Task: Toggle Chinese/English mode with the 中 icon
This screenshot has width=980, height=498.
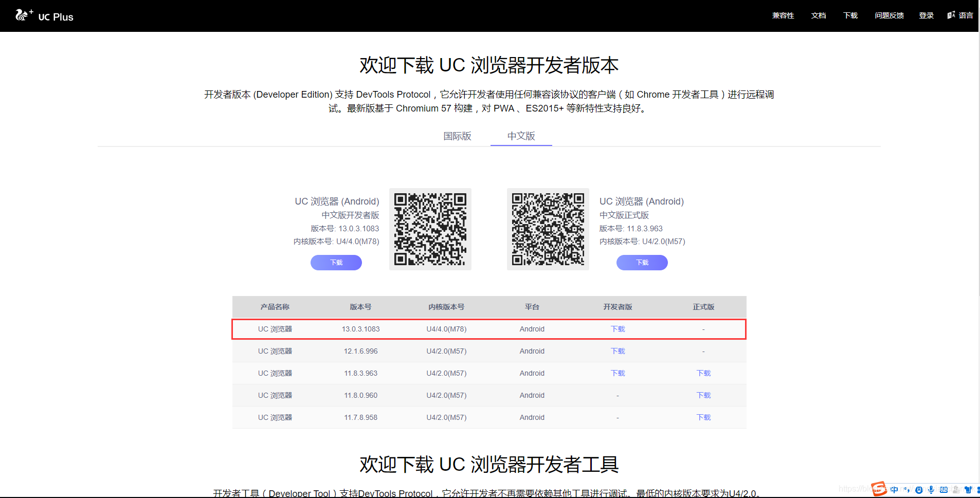Action: (894, 489)
